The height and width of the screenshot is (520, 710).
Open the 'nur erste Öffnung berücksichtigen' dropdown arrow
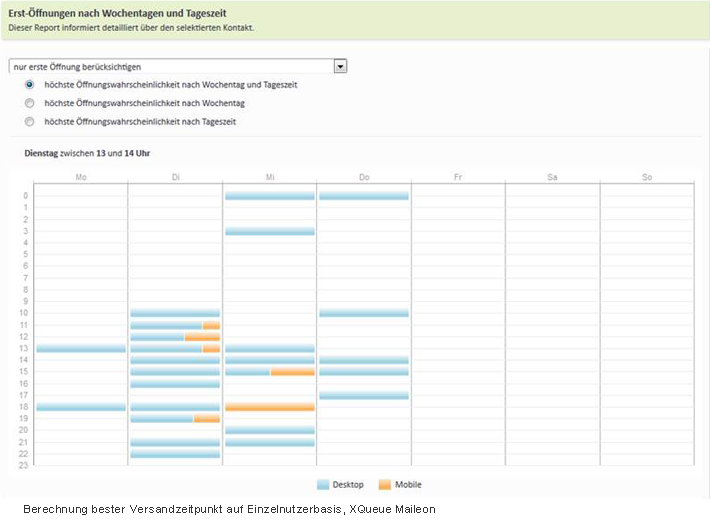pos(340,66)
